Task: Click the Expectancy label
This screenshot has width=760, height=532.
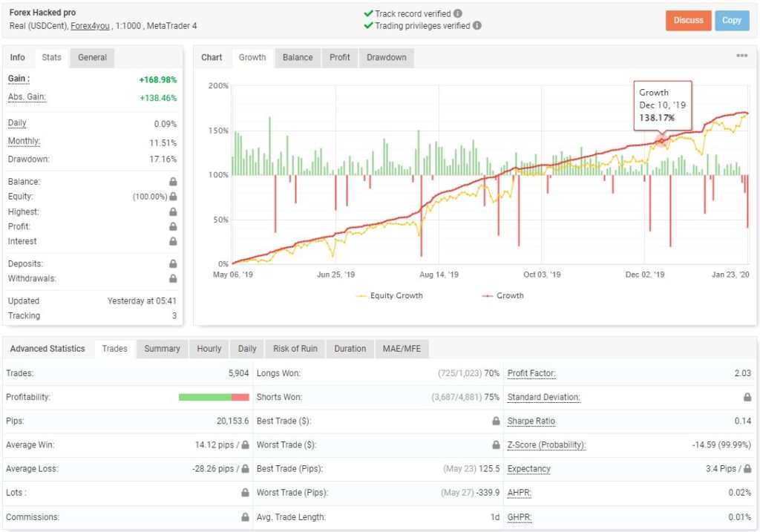Action: click(528, 468)
